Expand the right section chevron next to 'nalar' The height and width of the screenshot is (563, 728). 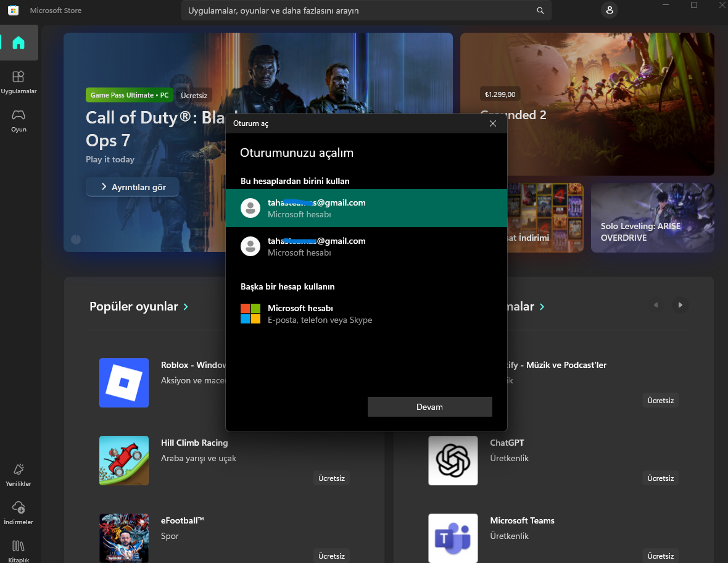click(x=542, y=307)
